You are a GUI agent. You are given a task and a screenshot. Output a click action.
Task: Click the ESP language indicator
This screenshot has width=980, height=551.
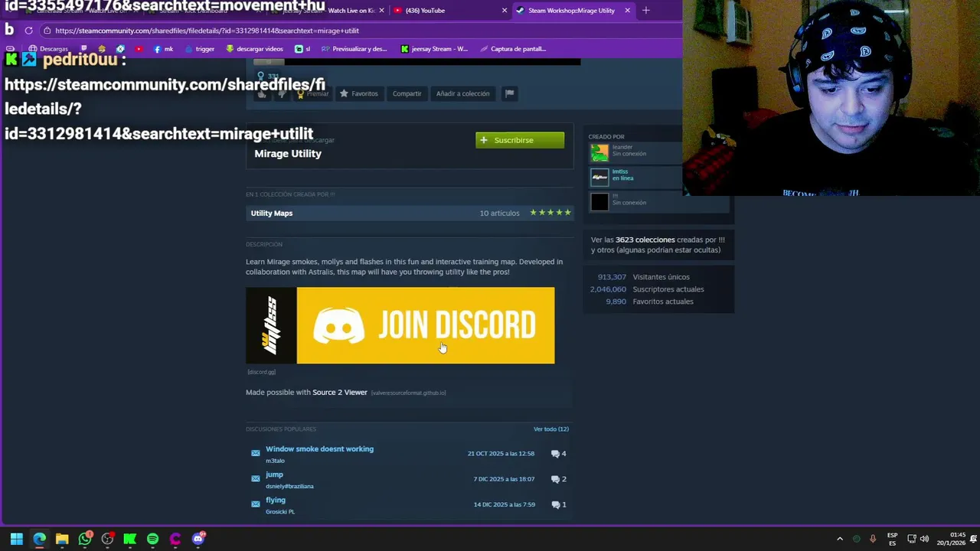pos(893,539)
